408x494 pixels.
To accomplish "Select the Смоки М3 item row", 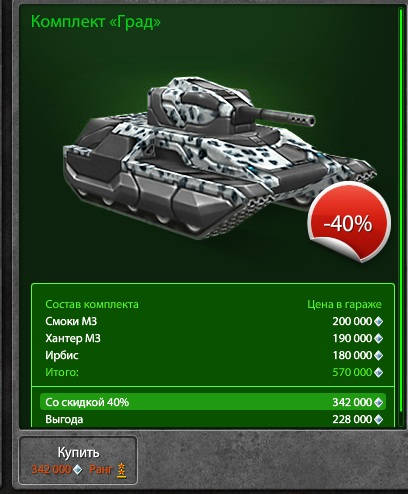I will [214, 321].
